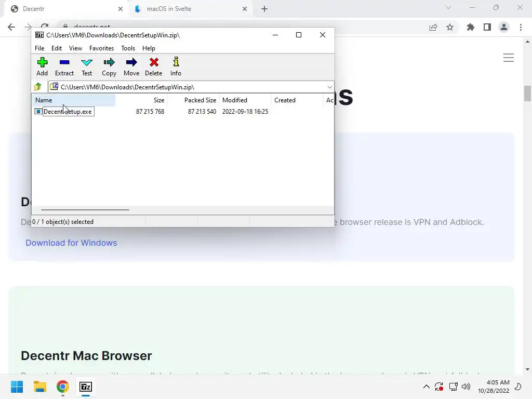
Task: Close the Decentr browser tab
Action: (x=121, y=9)
